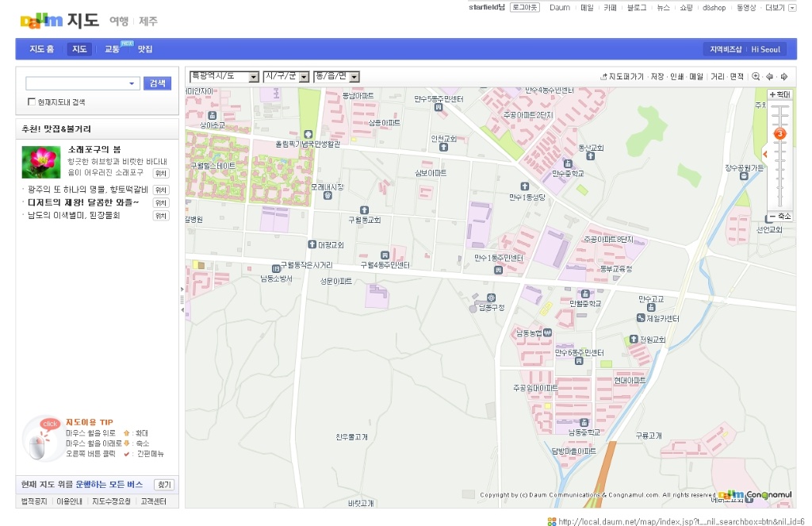The image size is (812, 526).
Task: Click the 남동소방서 marker icon
Action: 276,268
